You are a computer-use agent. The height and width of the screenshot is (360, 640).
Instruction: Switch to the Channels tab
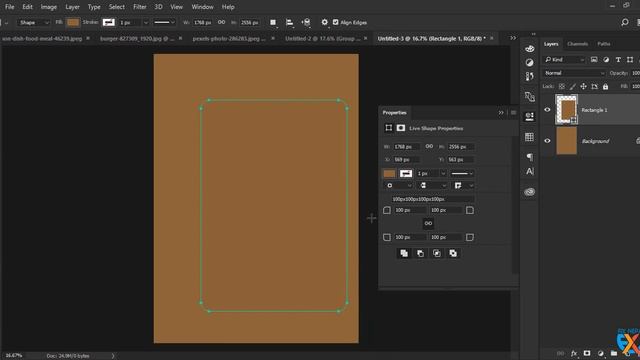(578, 44)
